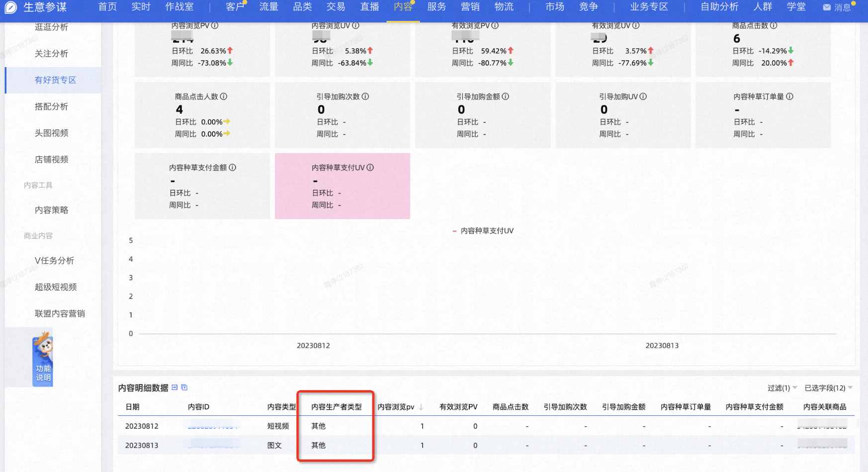
Task: Select the 内容种草支付UV metric card
Action: pos(343,186)
